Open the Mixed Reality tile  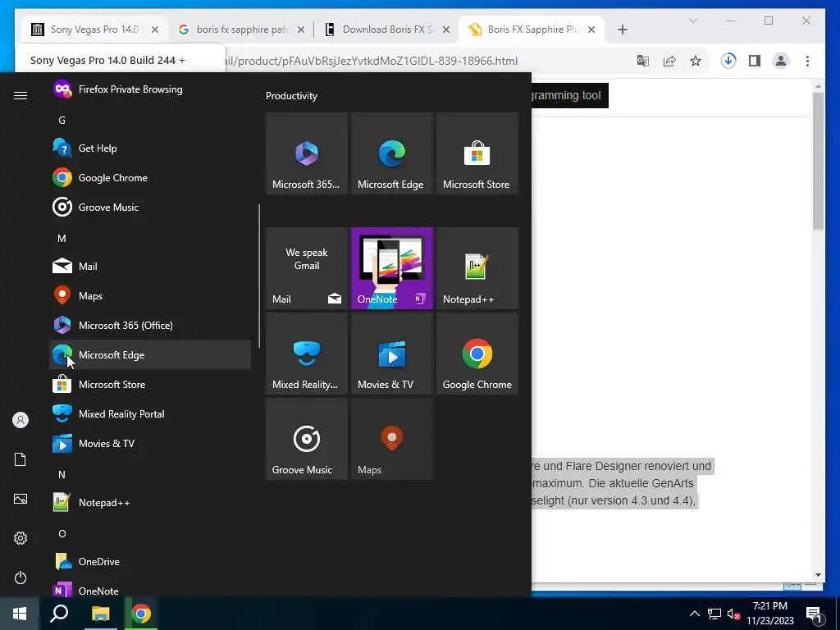(307, 354)
